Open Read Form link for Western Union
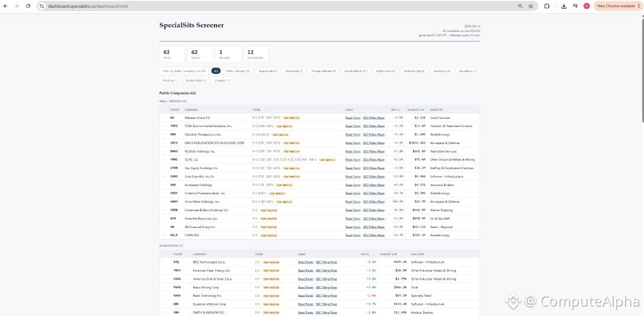Viewport: 644px width, 316px height. point(353,118)
